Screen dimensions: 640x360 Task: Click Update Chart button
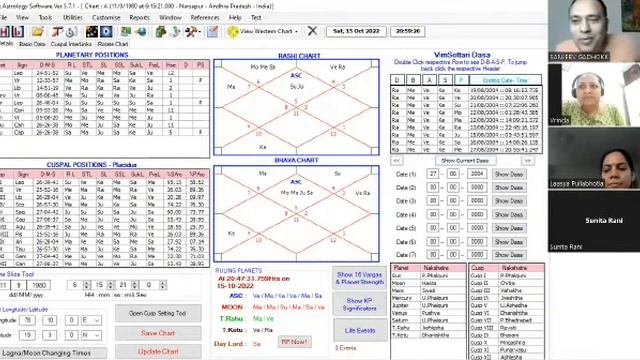[x=158, y=351]
